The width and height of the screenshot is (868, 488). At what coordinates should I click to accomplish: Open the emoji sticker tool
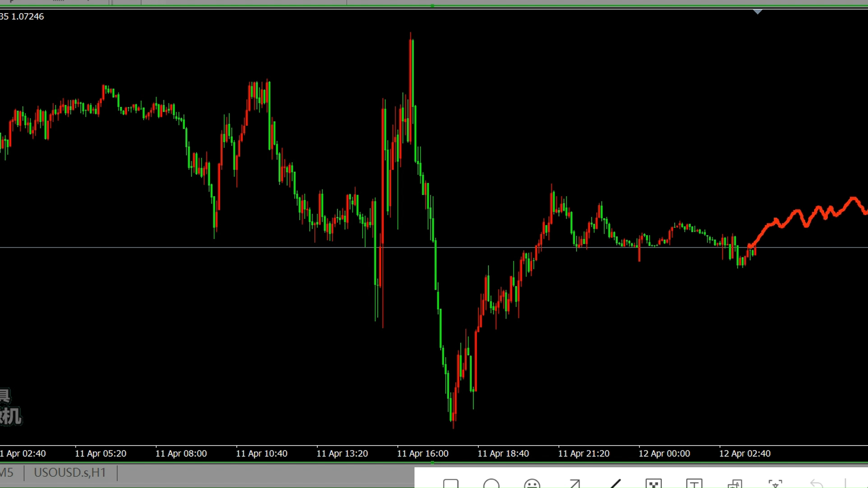click(532, 483)
